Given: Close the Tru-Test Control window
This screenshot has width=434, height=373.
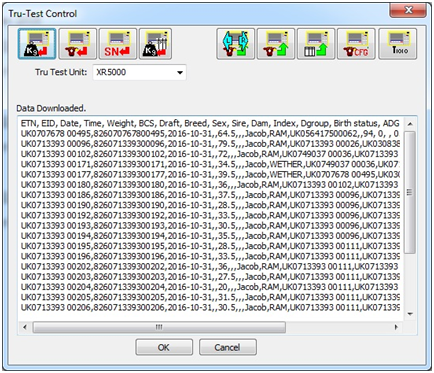Looking at the screenshot, I should (x=408, y=11).
